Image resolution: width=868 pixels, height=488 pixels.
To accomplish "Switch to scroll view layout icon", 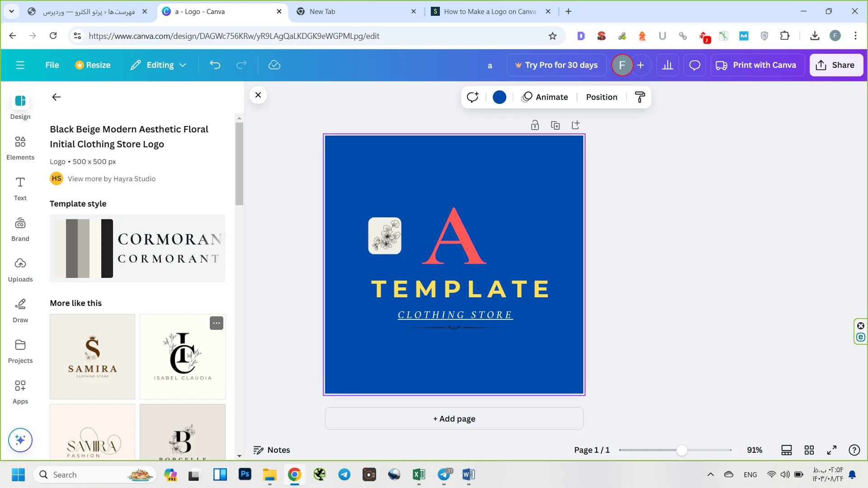I will click(787, 450).
